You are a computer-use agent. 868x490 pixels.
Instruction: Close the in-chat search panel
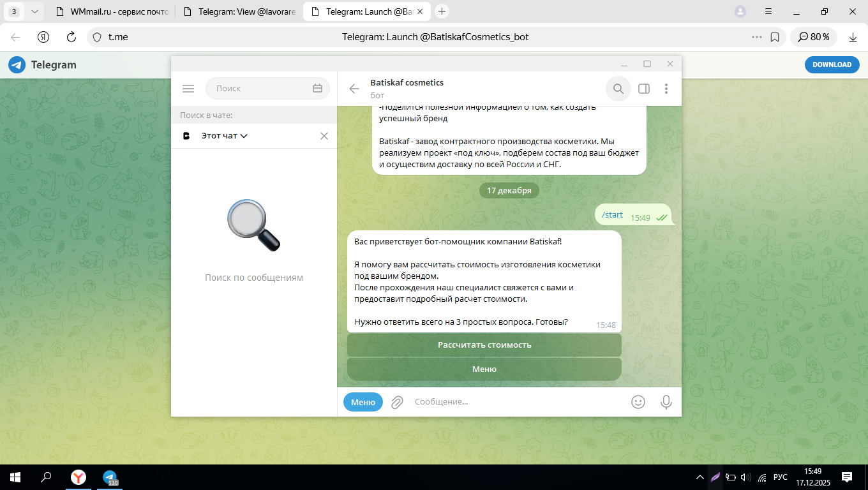[x=324, y=136]
